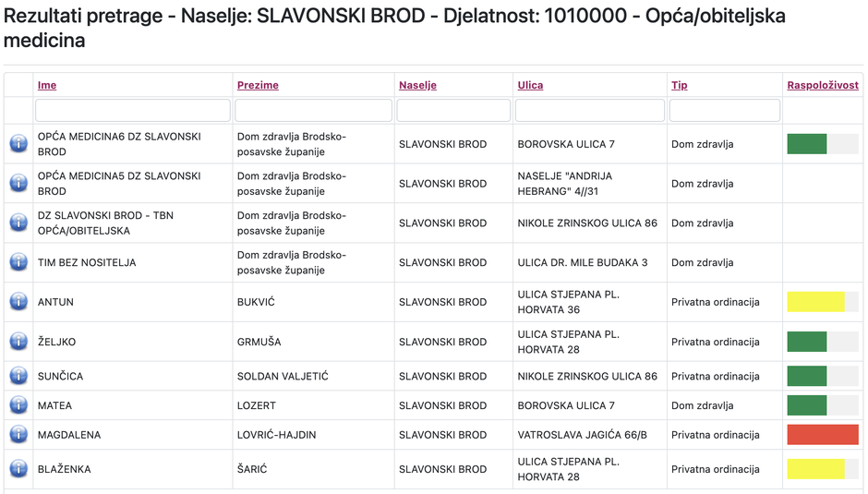Focus the Ime filter input field
The image size is (868, 494).
click(x=133, y=110)
